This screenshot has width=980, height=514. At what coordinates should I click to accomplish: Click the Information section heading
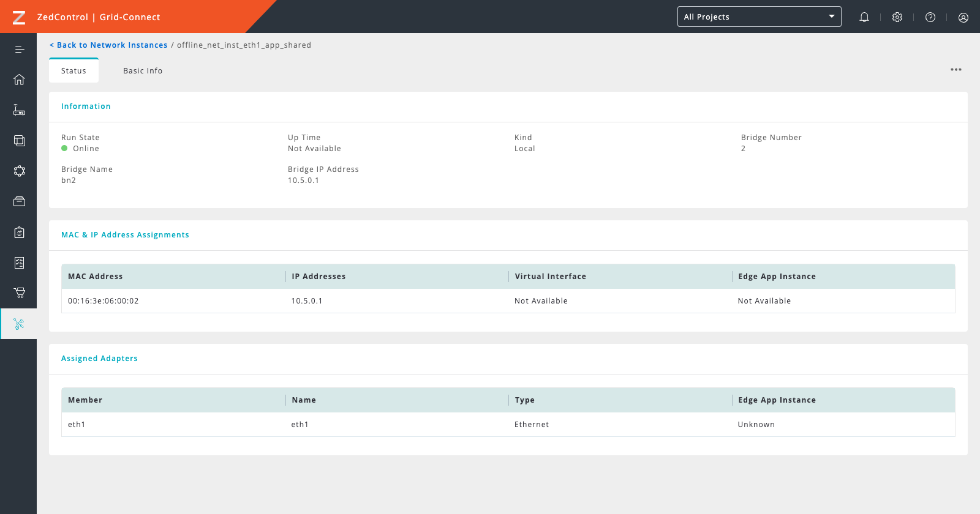click(x=86, y=106)
